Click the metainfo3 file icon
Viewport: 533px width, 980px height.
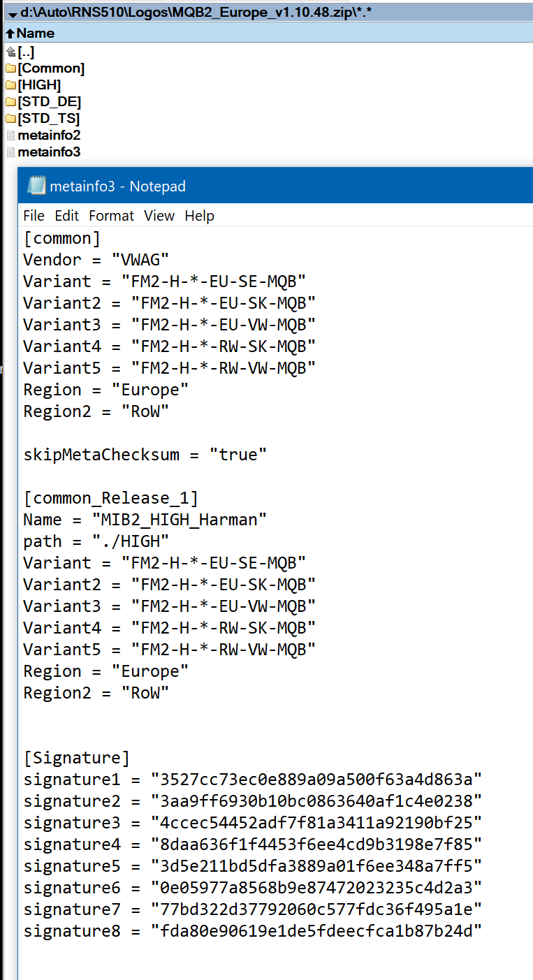(10, 152)
